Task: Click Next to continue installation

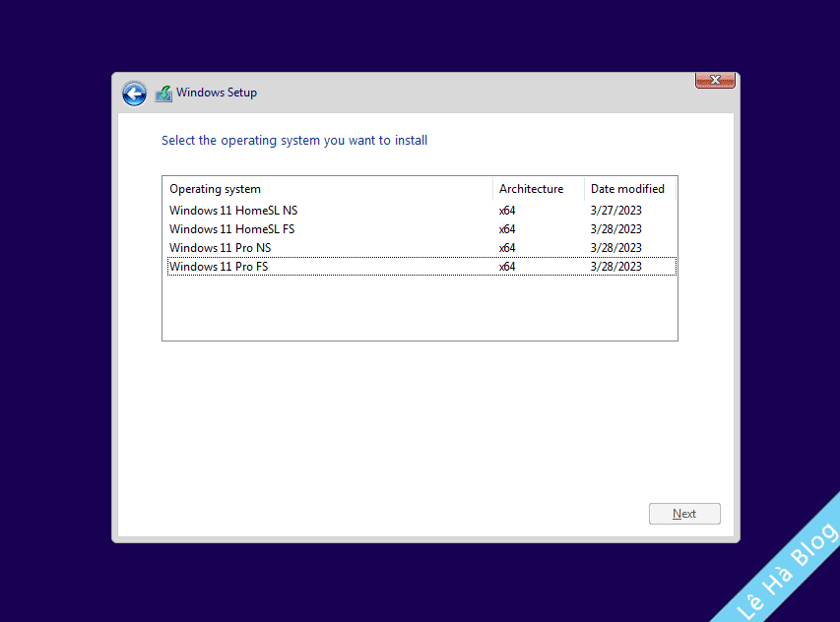Action: click(684, 514)
